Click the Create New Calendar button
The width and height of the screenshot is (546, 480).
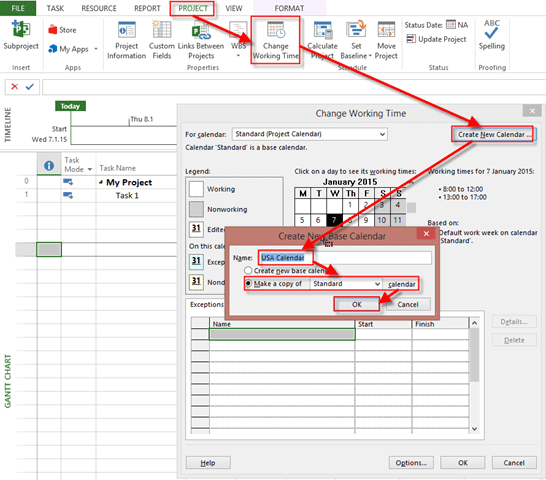(493, 134)
